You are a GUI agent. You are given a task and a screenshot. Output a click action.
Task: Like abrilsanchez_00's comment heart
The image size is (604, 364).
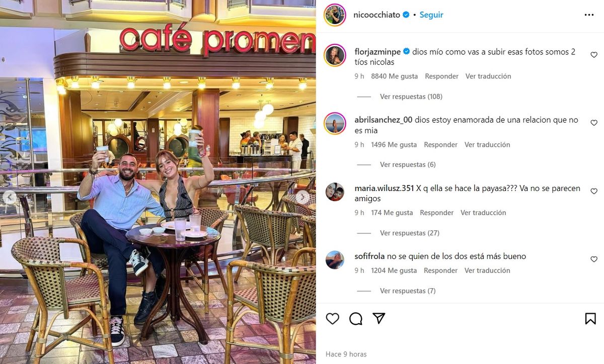tap(594, 123)
